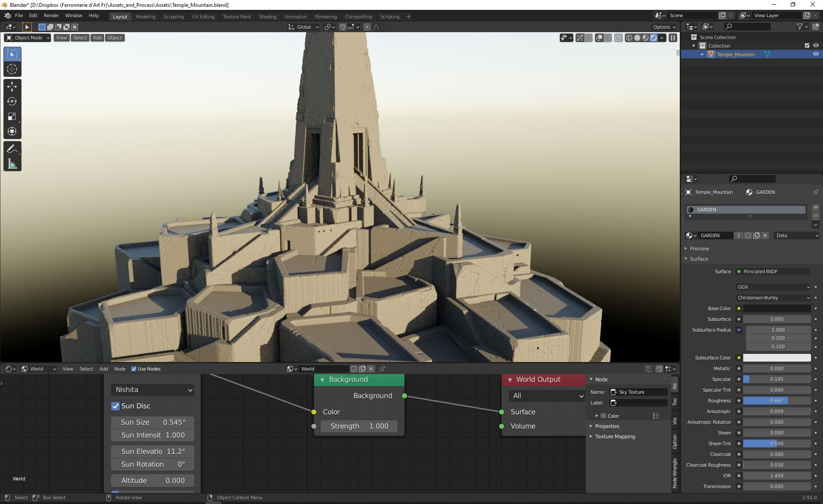Select the Rotate tool
Image resolution: width=823 pixels, height=504 pixels.
[x=12, y=102]
